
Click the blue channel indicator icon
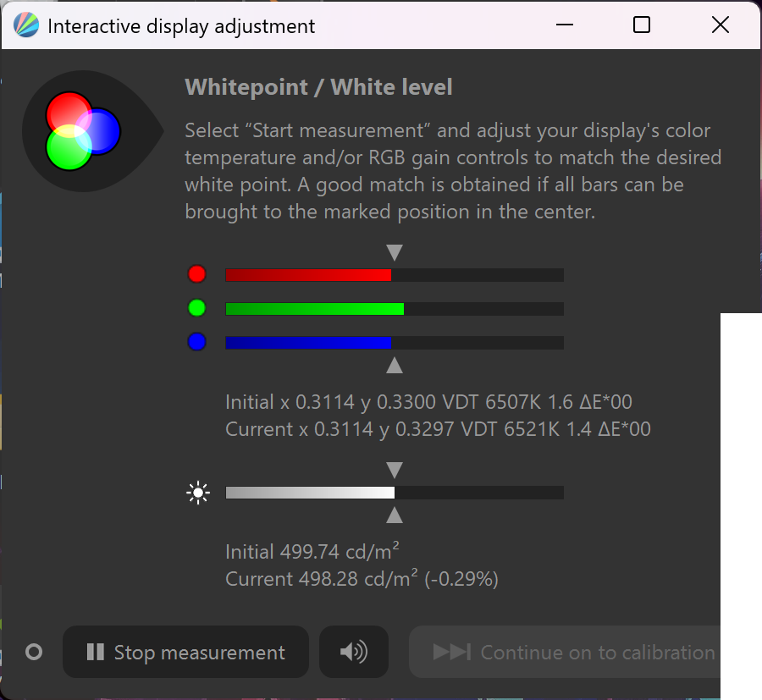point(197,341)
